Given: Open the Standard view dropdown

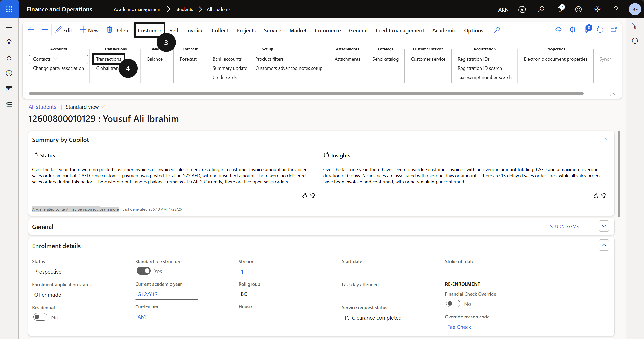Looking at the screenshot, I should tap(85, 107).
